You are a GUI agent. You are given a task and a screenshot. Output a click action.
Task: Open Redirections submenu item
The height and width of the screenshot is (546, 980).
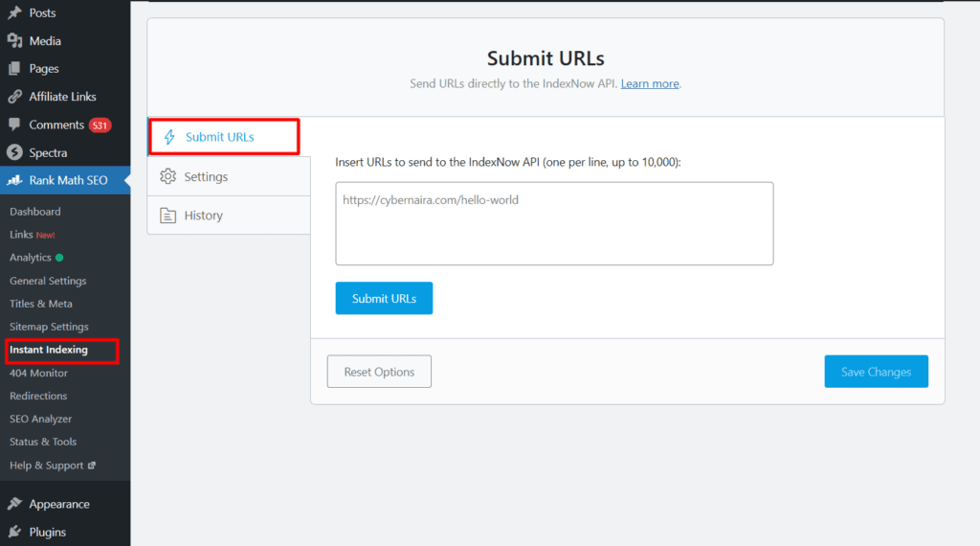pos(38,396)
